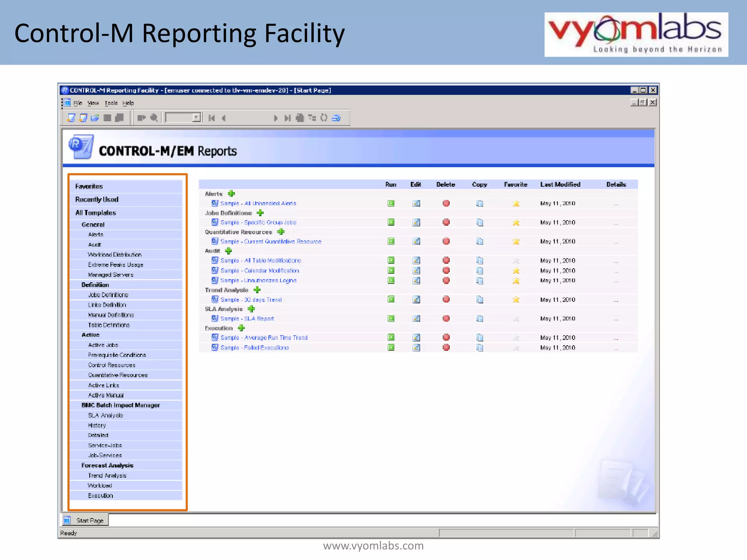The image size is (747, 560).
Task: Toggle favorite star for Failed Executions
Action: pos(516,347)
